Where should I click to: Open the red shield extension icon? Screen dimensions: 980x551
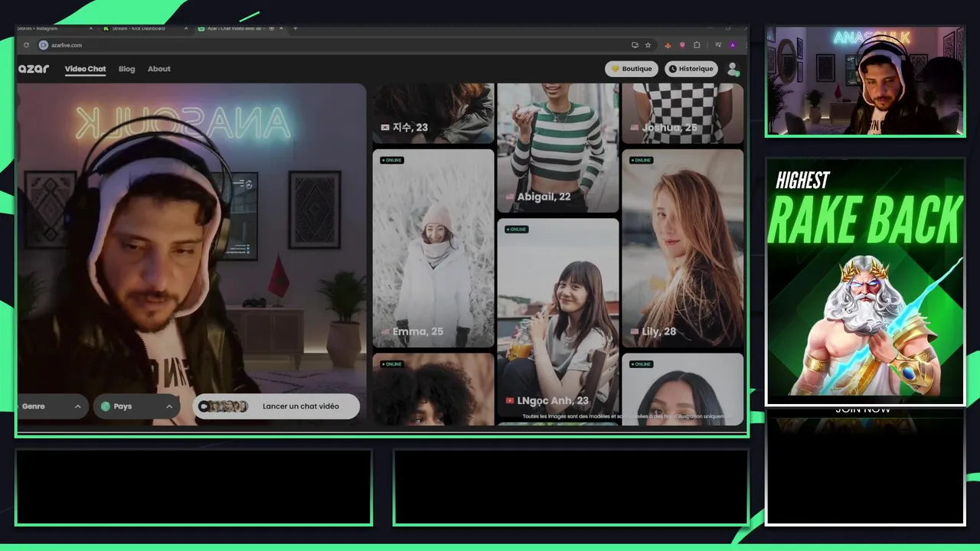click(682, 45)
